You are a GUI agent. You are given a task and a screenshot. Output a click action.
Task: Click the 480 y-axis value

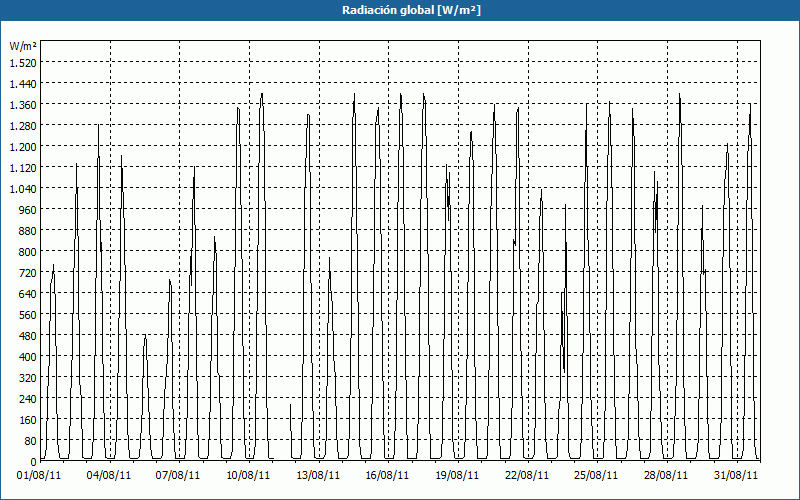(28, 336)
